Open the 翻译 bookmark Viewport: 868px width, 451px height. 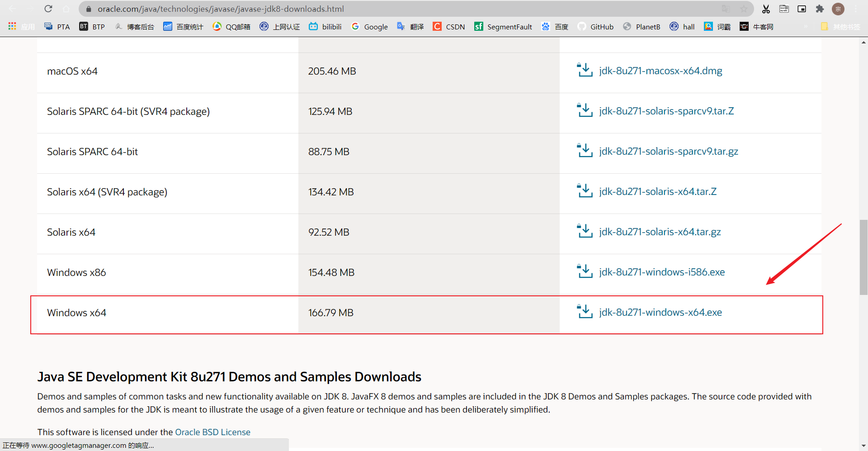410,27
